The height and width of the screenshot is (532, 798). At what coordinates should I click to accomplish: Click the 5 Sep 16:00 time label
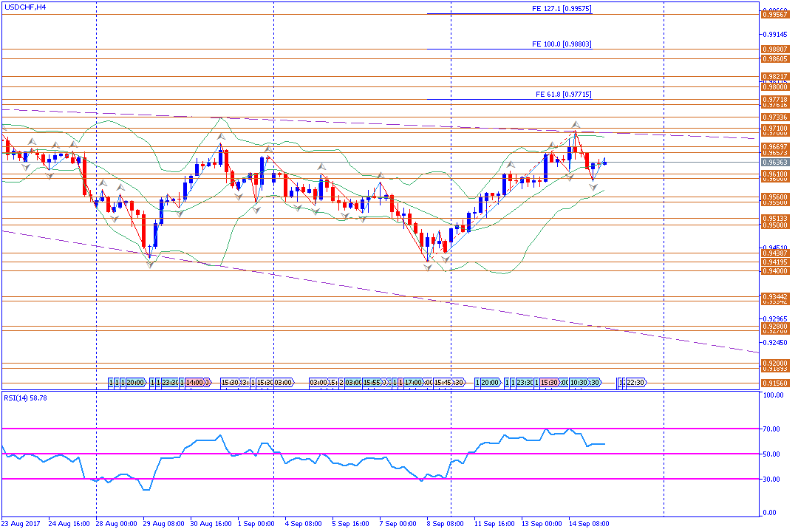pyautogui.click(x=351, y=523)
